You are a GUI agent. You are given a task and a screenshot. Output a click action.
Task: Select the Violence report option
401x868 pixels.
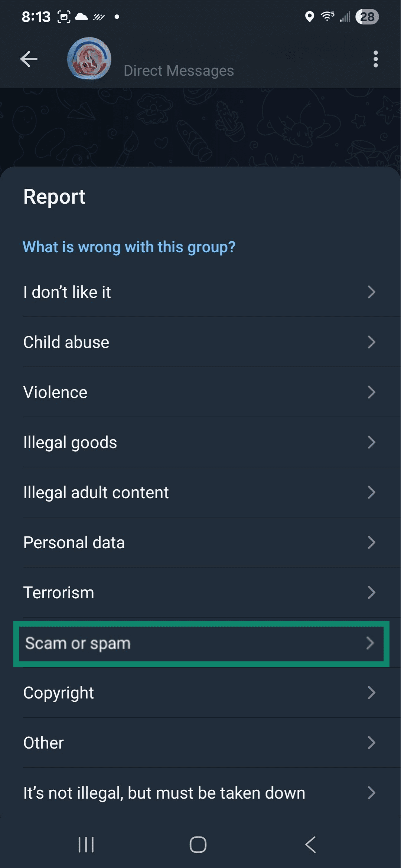pyautogui.click(x=200, y=392)
